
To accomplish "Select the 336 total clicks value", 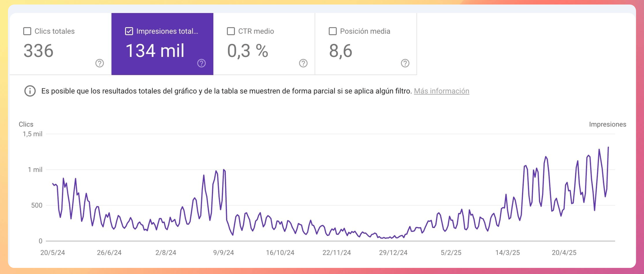I will pos(39,51).
